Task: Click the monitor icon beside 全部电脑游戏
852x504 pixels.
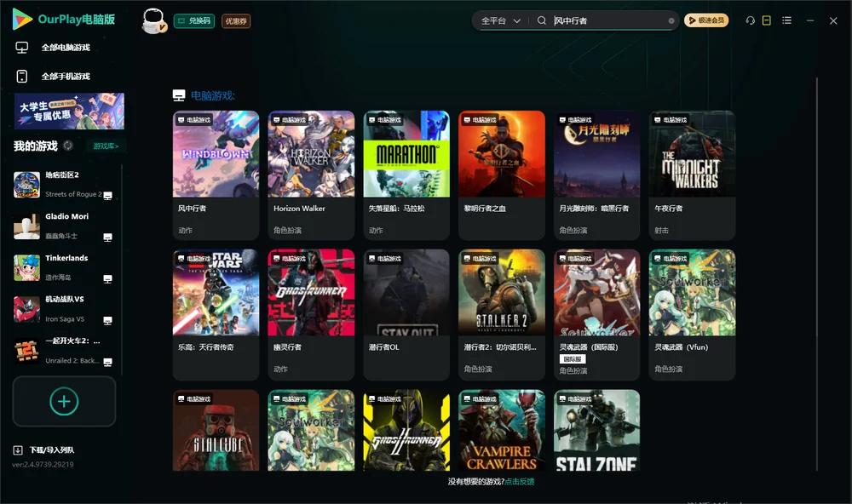Action: (22, 48)
